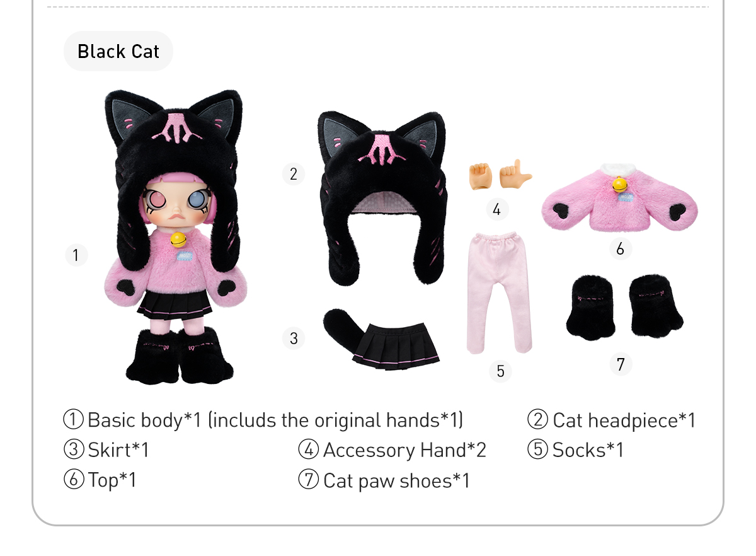Click the Black Cat label badge
This screenshot has height=556, width=756.
coord(118,51)
